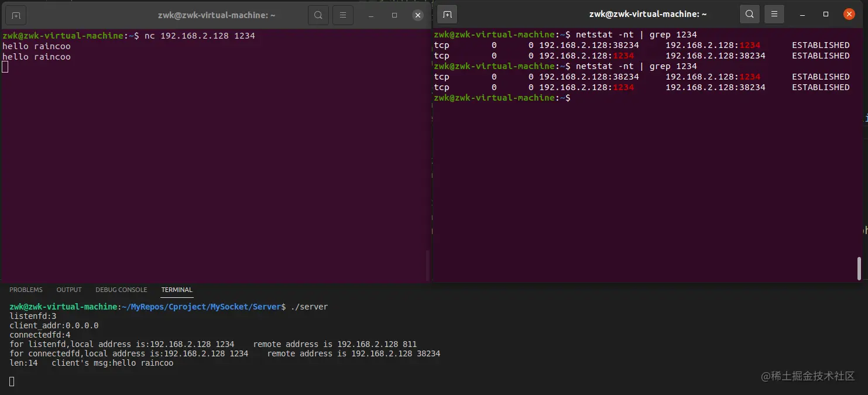The width and height of the screenshot is (868, 395).
Task: Click 'client_addr:0.0.0.0' output line
Action: [x=54, y=325]
